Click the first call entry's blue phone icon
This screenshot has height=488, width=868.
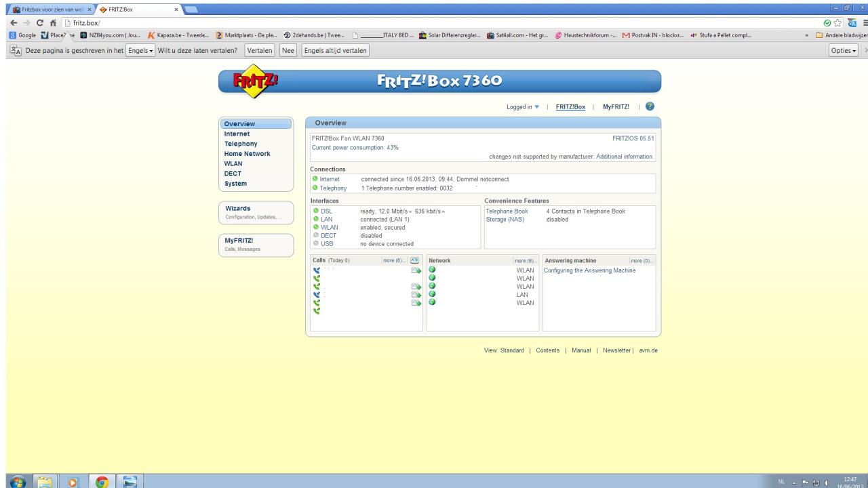pyautogui.click(x=316, y=270)
